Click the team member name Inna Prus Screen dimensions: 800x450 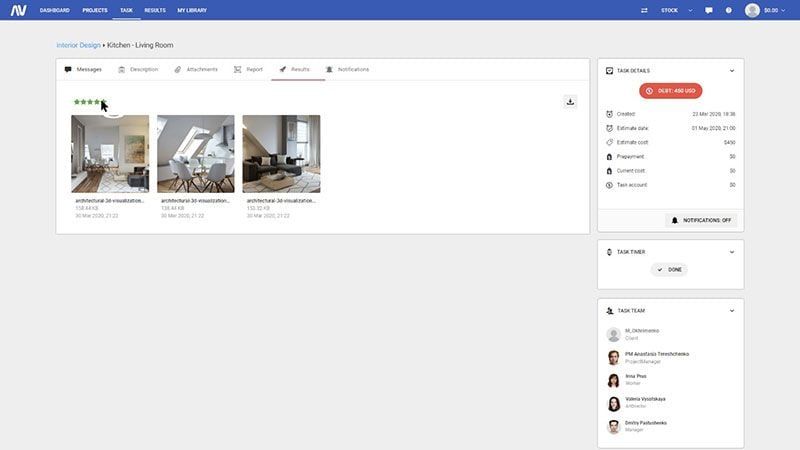(636, 377)
